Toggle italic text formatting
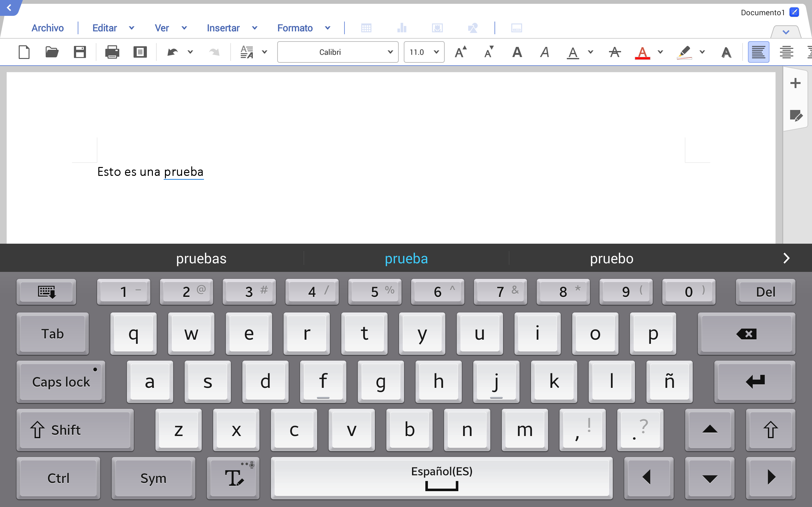The height and width of the screenshot is (507, 812). pyautogui.click(x=544, y=52)
